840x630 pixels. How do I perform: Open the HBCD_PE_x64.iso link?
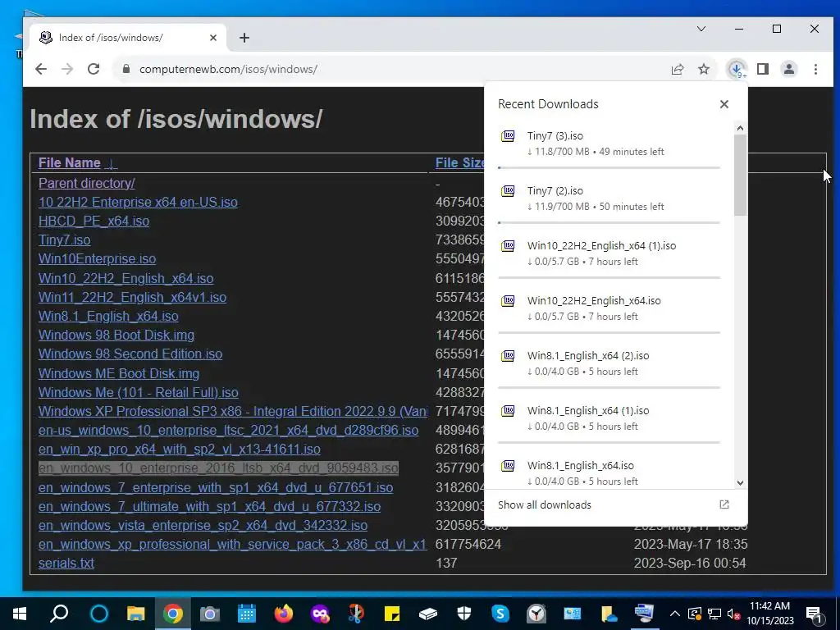click(x=94, y=221)
